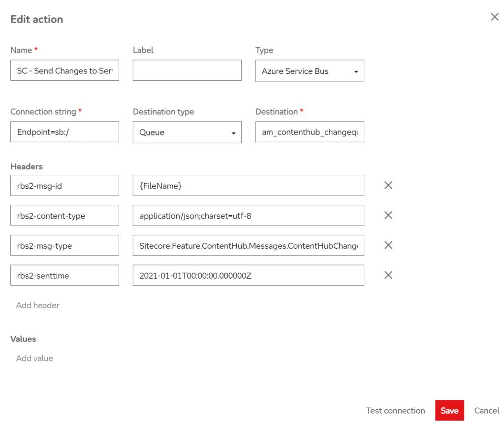This screenshot has height=424, width=504.
Task: Close the Edit action dialog
Action: (495, 17)
